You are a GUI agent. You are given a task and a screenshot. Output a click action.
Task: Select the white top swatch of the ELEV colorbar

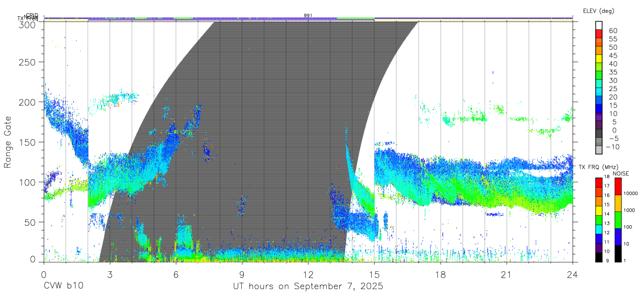(598, 25)
